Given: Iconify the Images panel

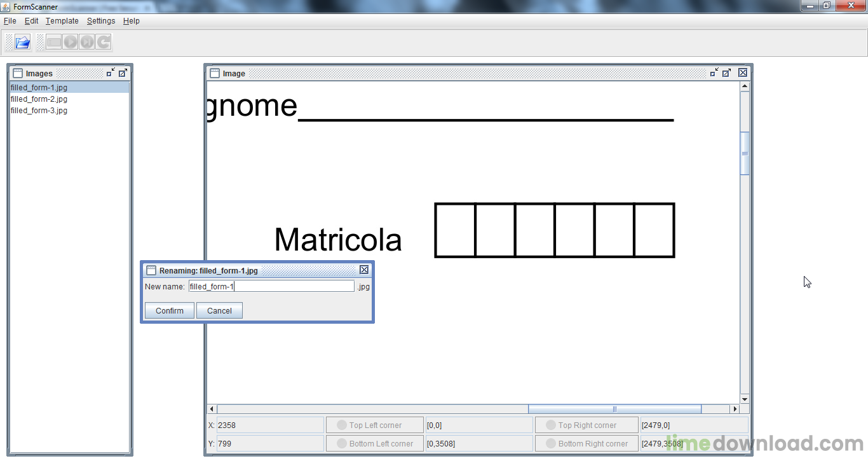Looking at the screenshot, I should pos(111,73).
